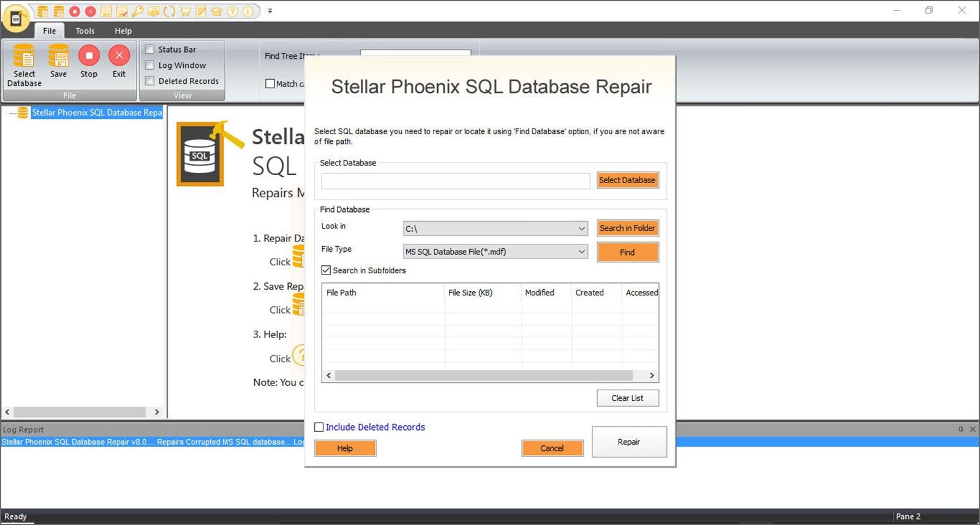Click Select Database icon in quick access bar
The image size is (980, 525).
coord(42,11)
